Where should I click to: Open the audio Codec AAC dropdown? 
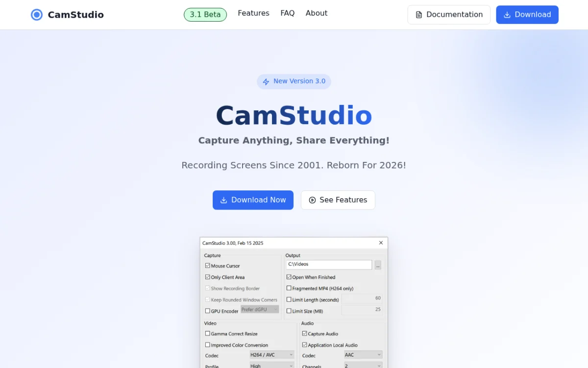(x=363, y=355)
